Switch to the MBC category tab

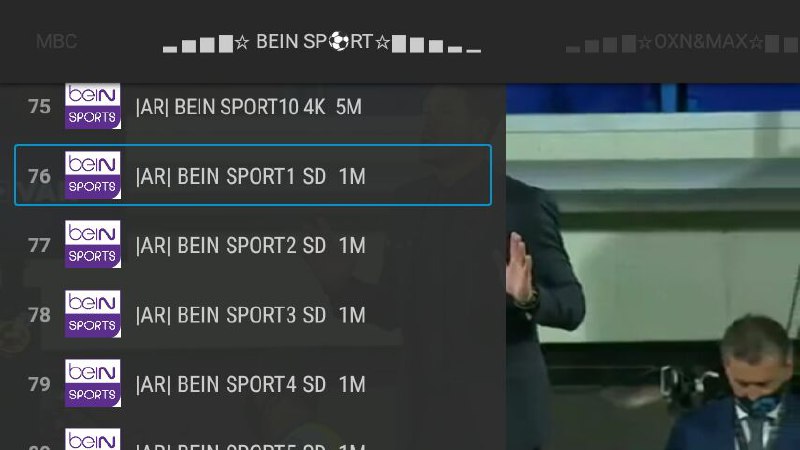pyautogui.click(x=57, y=41)
